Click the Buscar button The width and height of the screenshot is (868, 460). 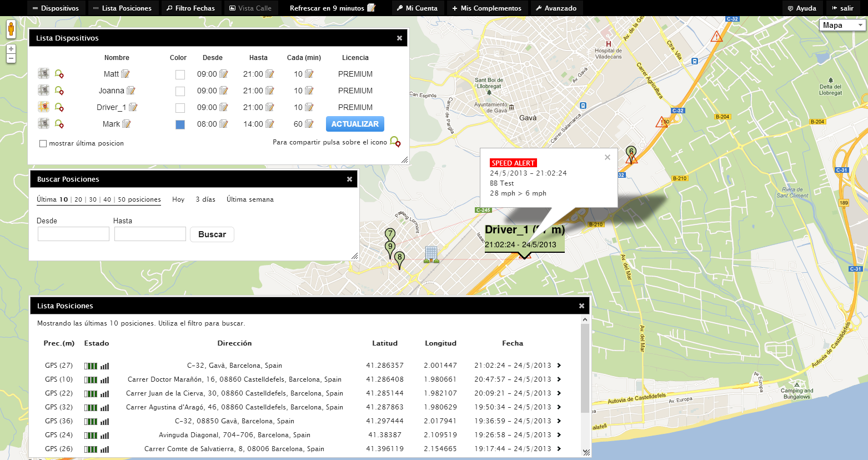(x=212, y=234)
